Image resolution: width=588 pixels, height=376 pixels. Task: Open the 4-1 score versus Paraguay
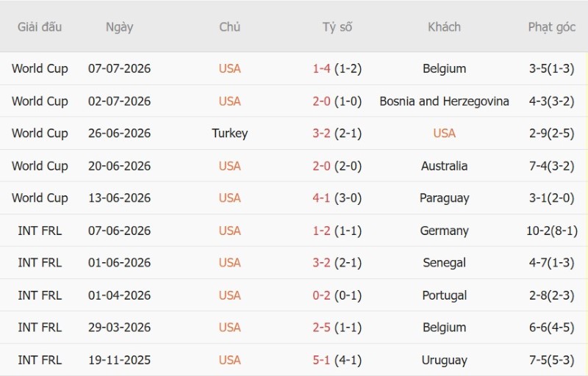tap(321, 198)
